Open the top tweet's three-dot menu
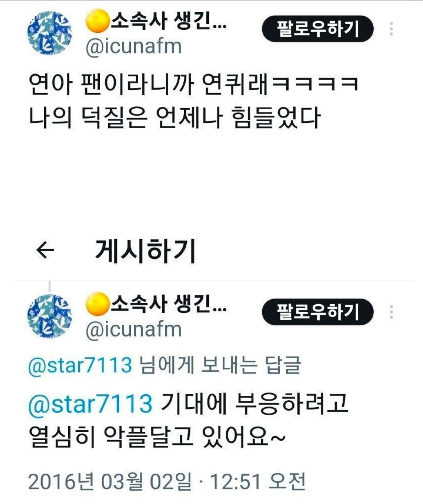Image resolution: width=423 pixels, height=504 pixels. click(392, 29)
